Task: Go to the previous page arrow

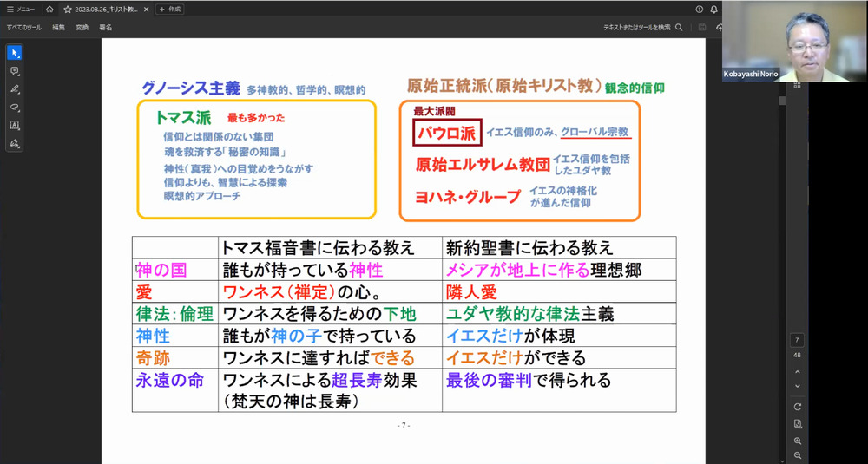Action: point(797,372)
